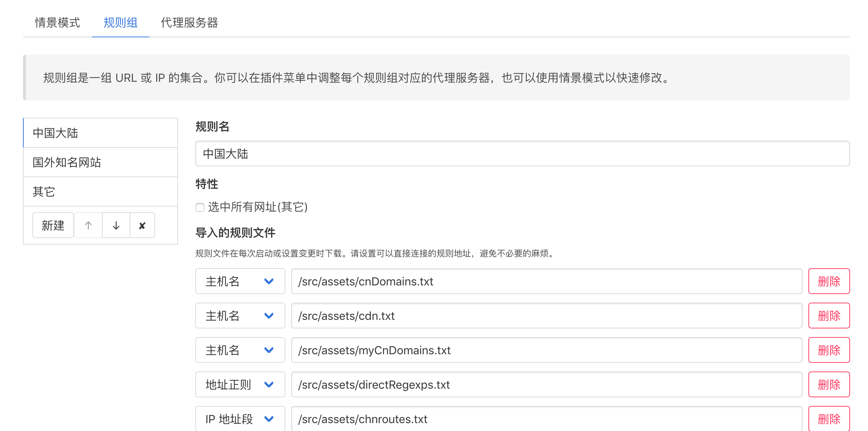The height and width of the screenshot is (431, 868).
Task: Expand the IP 地址段 type dropdown
Action: [x=240, y=418]
